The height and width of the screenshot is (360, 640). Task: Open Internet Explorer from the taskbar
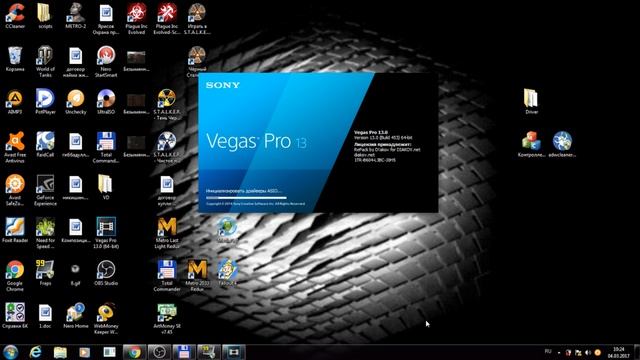(36, 352)
